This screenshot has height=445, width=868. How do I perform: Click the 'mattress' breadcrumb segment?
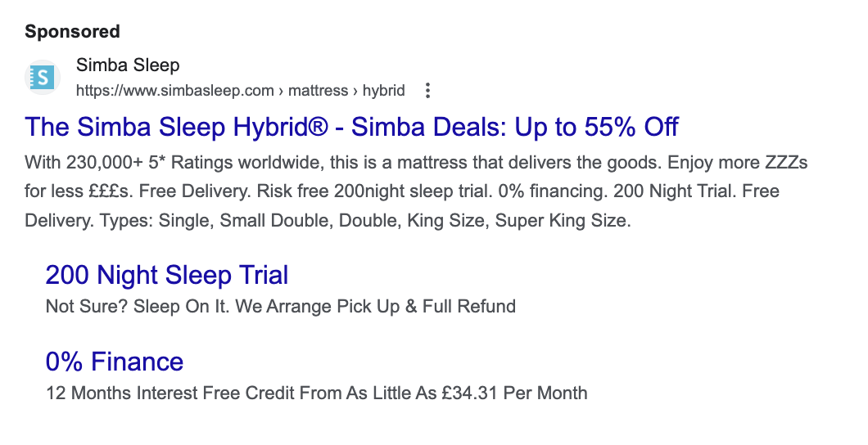[318, 91]
